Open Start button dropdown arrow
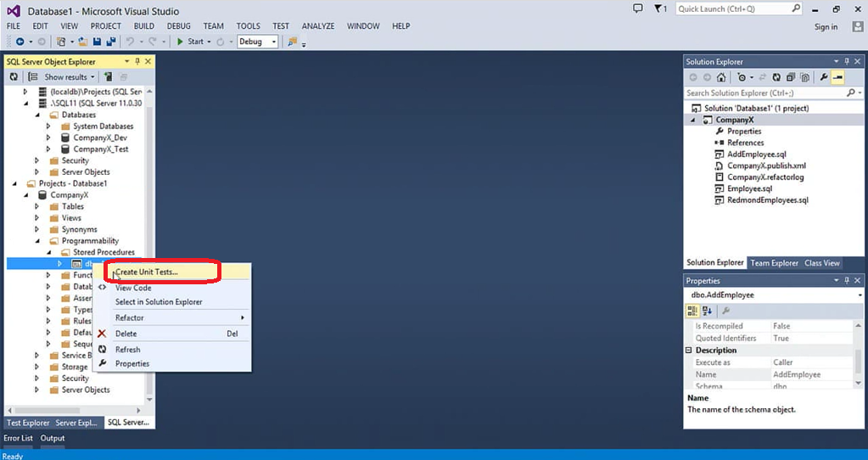 210,42
